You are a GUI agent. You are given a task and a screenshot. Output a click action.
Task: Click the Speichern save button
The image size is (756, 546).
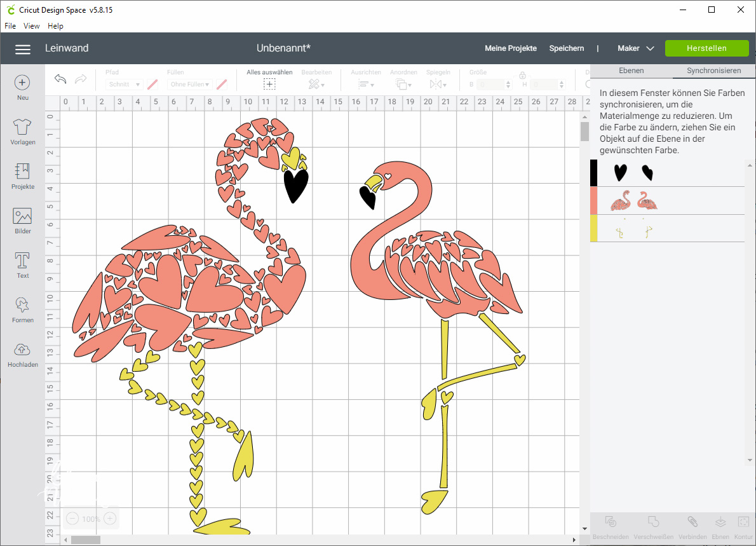click(566, 48)
